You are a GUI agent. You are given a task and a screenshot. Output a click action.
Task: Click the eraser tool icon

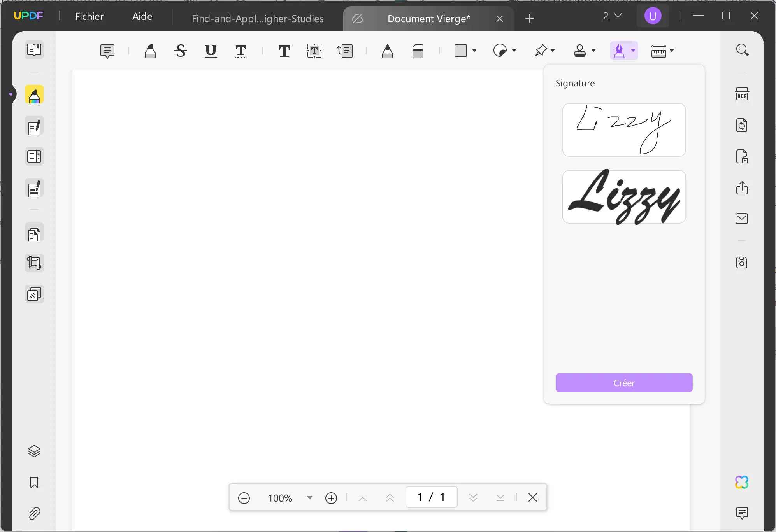(418, 51)
